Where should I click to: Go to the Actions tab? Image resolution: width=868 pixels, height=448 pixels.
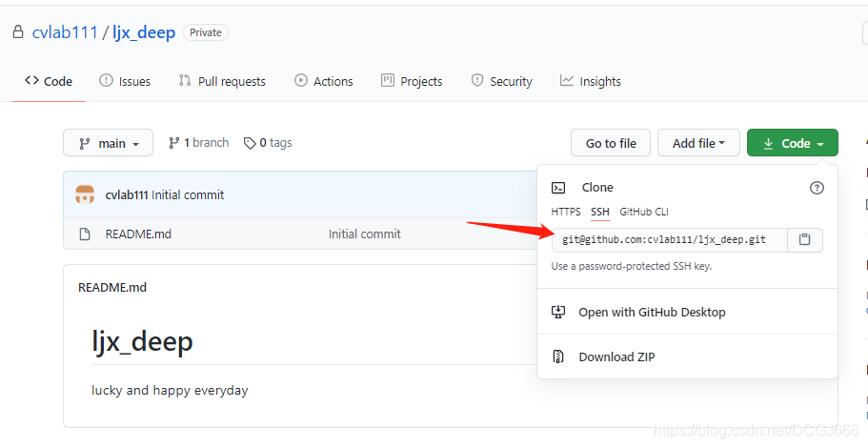[x=324, y=81]
